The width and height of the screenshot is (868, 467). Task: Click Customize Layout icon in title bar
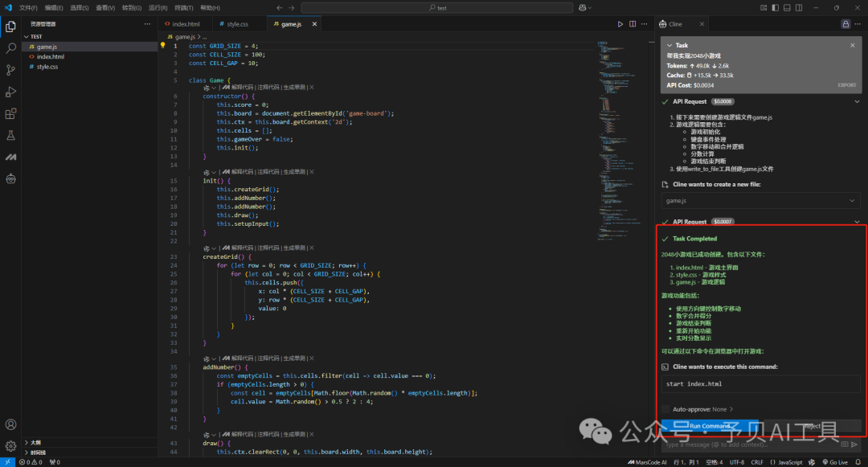(x=764, y=8)
